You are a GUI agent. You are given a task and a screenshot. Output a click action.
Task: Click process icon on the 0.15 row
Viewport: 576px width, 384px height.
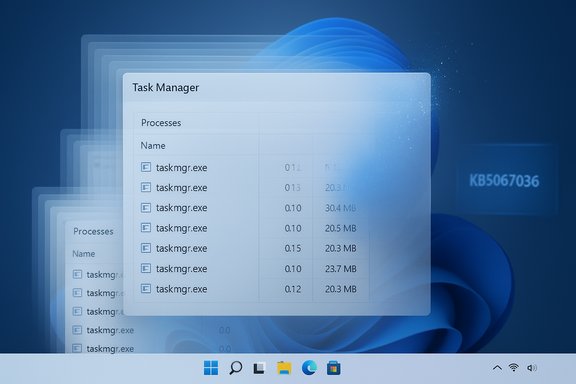click(146, 248)
